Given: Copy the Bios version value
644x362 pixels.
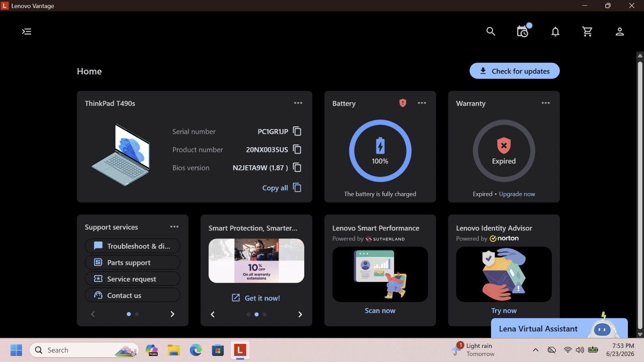Looking at the screenshot, I should 297,167.
